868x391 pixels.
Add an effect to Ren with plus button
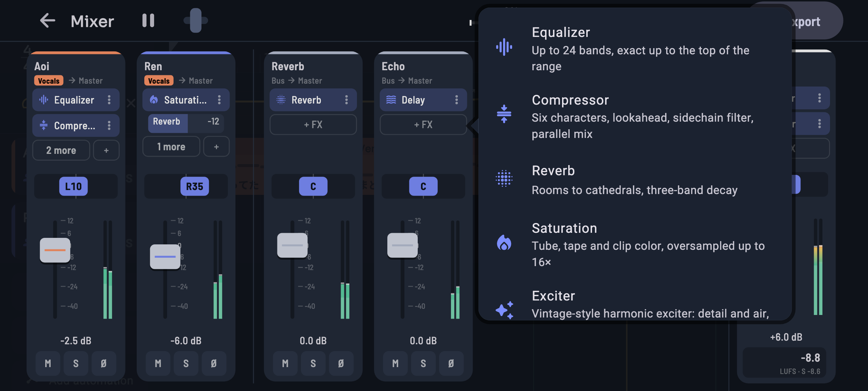pos(216,147)
